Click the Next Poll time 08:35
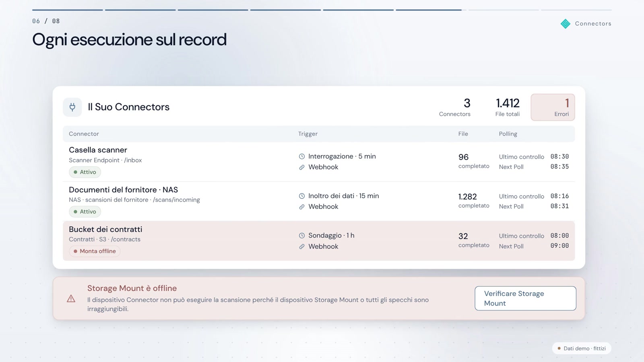The width and height of the screenshot is (644, 362). point(559,167)
